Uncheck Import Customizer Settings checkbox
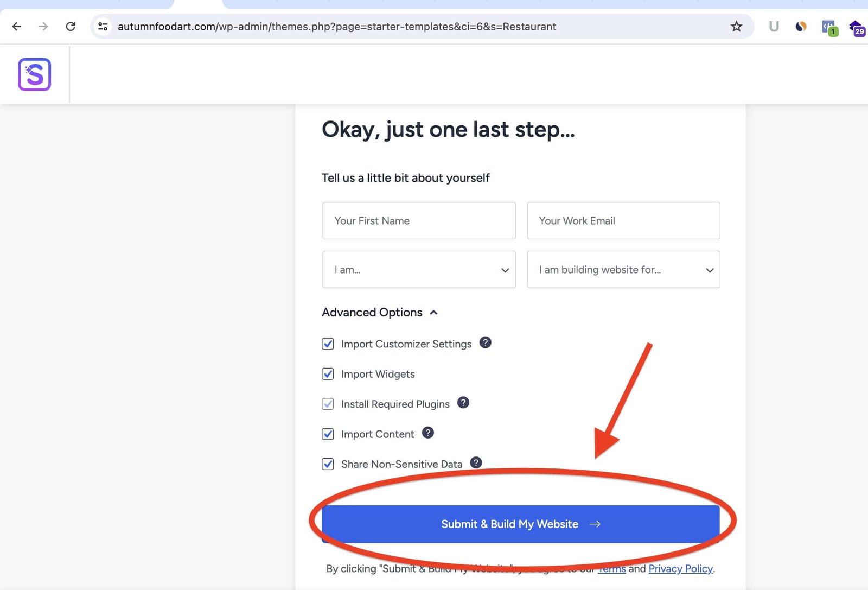This screenshot has height=590, width=868. (328, 344)
